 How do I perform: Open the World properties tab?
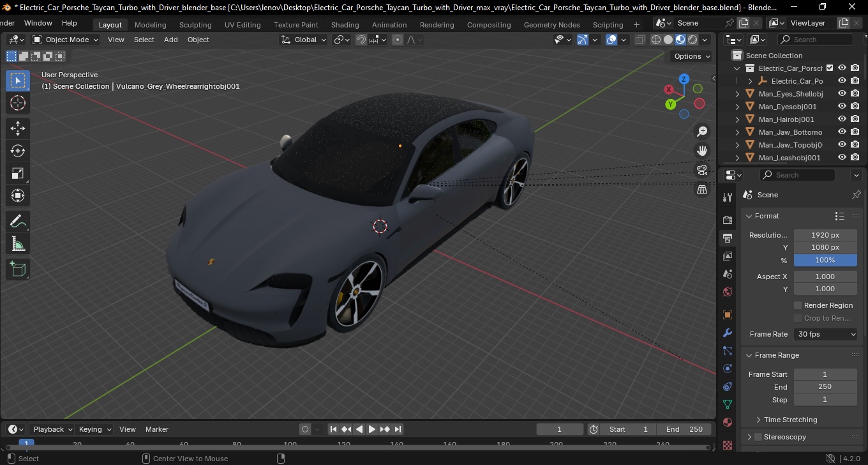tap(727, 292)
